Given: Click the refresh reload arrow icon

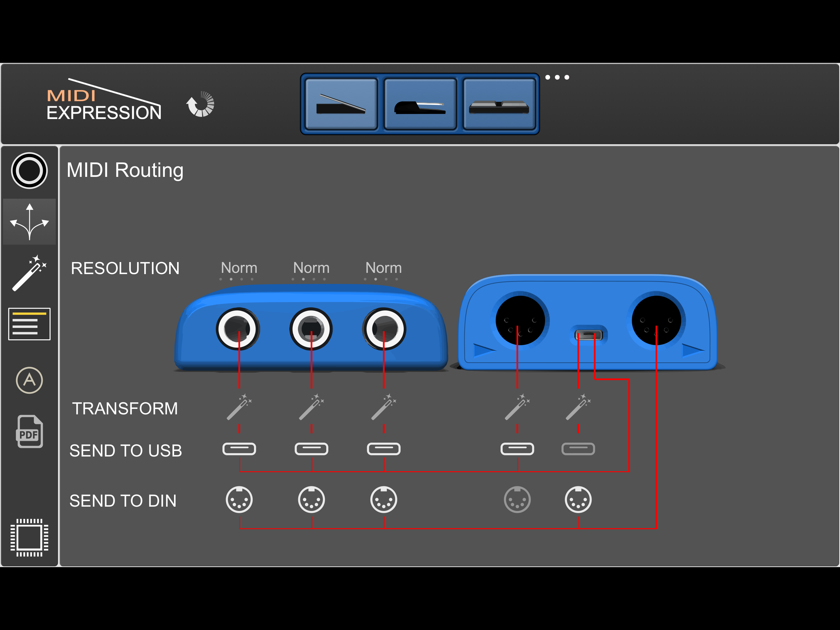Looking at the screenshot, I should coord(200,104).
